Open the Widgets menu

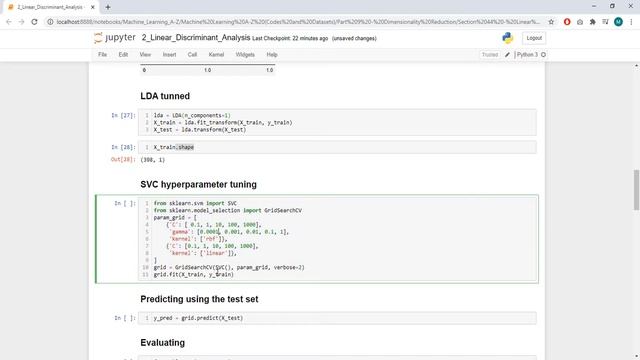point(245,55)
